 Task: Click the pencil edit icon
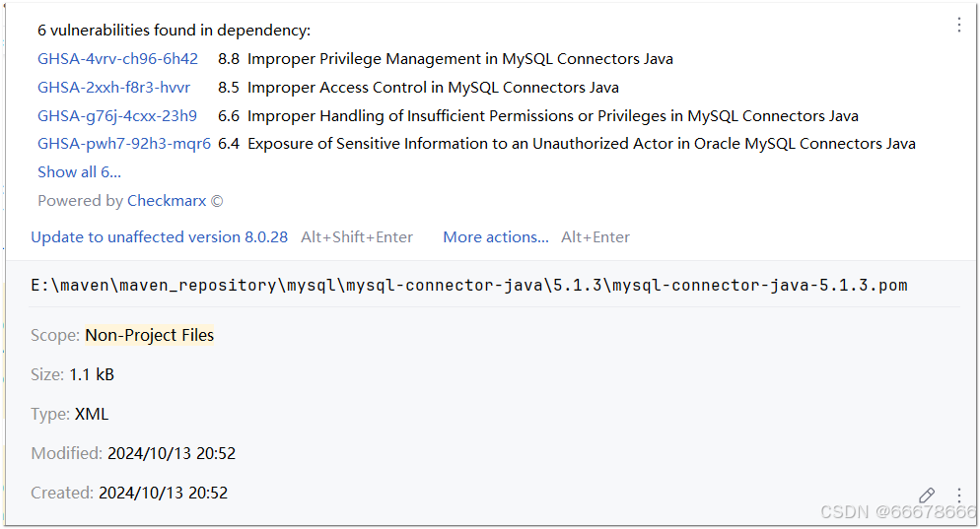[927, 496]
